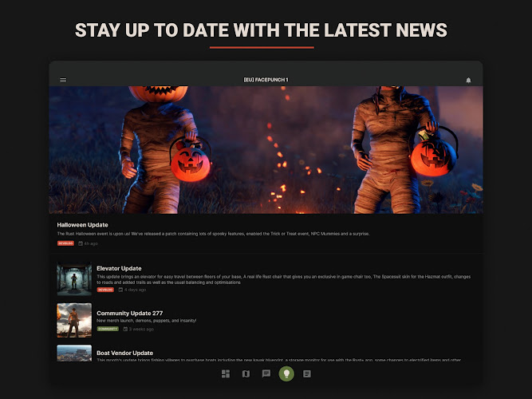Open the Halloween Update banner image
Screen dimensions: 532x399
pyautogui.click(x=266, y=150)
